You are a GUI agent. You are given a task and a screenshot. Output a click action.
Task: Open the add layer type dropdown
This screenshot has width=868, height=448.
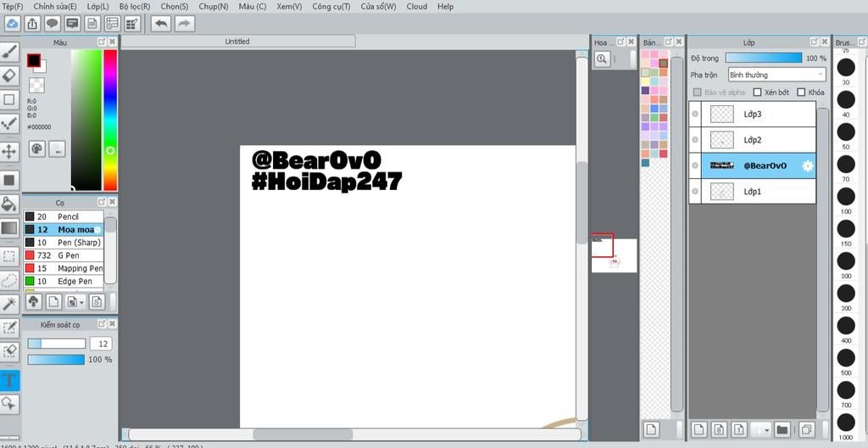pyautogui.click(x=759, y=429)
